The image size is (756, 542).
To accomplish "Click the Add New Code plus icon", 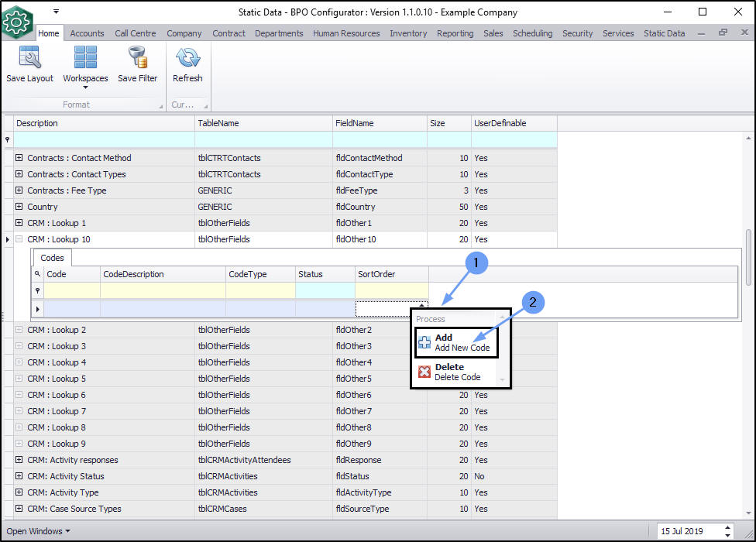I will pos(424,343).
